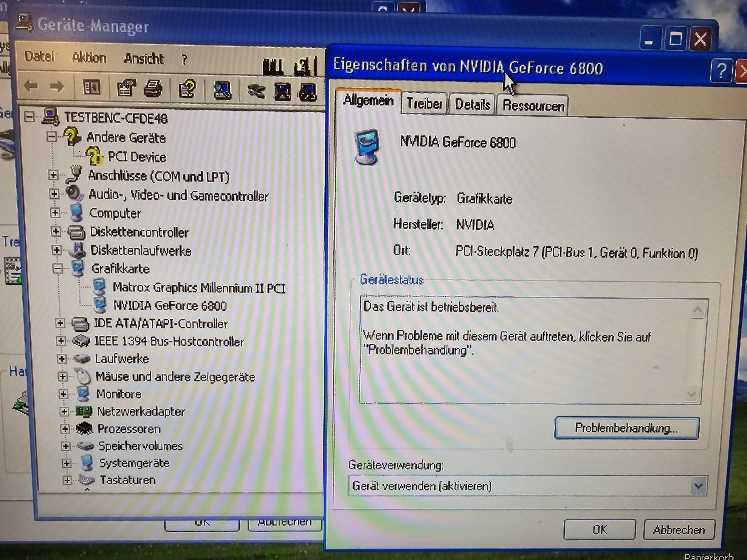Collapse the Grafikkarte tree node
The width and height of the screenshot is (747, 560).
(58, 269)
